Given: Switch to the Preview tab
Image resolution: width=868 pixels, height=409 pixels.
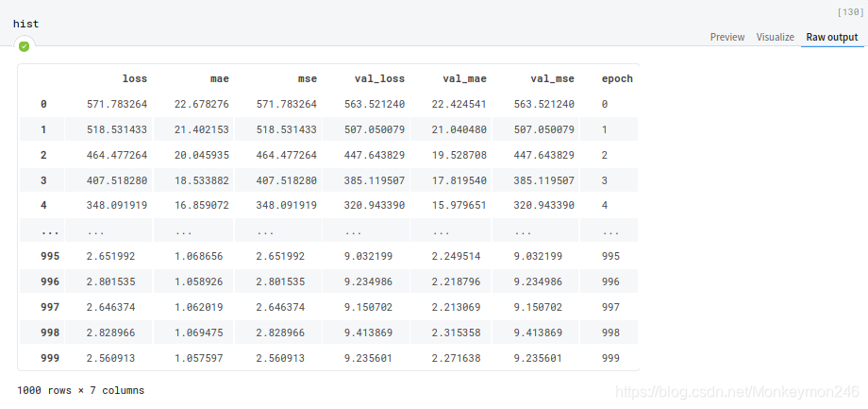Looking at the screenshot, I should pyautogui.click(x=727, y=37).
